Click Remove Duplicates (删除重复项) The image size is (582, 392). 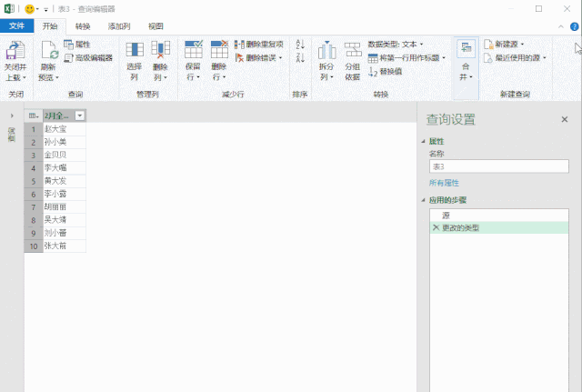point(258,45)
